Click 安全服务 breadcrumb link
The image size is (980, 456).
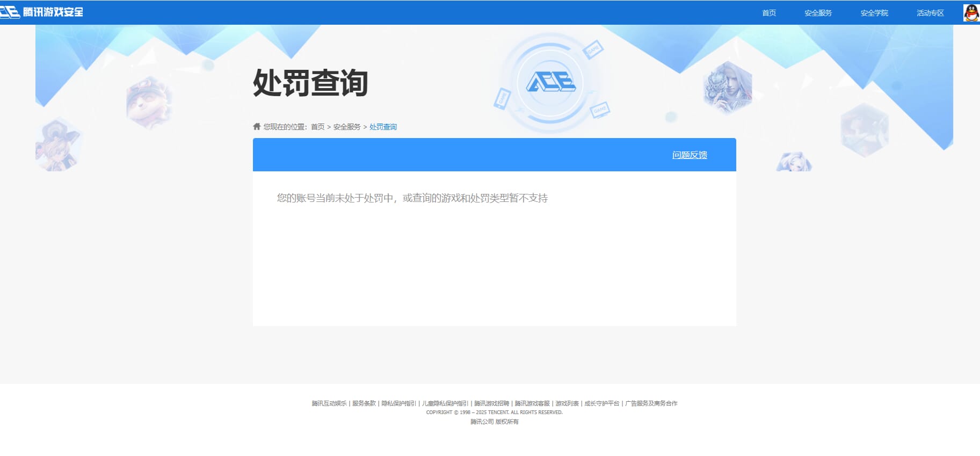click(x=347, y=127)
